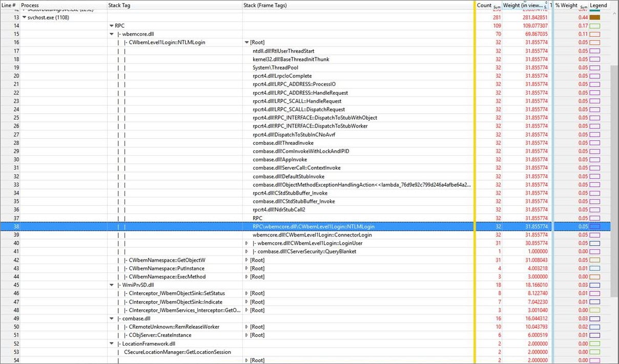Expand the [Root] node for CRemoteUnknown::RemReleaseWorker
Image resolution: width=619 pixels, height=364 pixels.
pyautogui.click(x=246, y=327)
